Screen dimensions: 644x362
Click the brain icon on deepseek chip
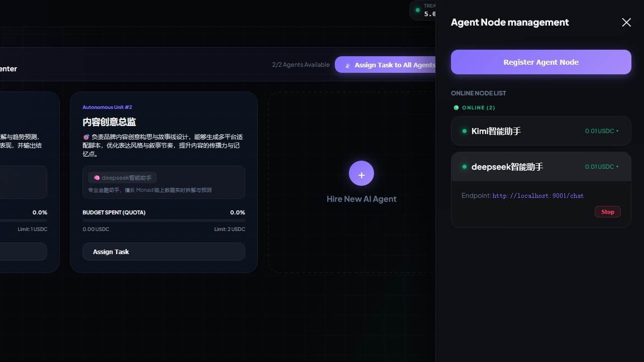(97, 178)
